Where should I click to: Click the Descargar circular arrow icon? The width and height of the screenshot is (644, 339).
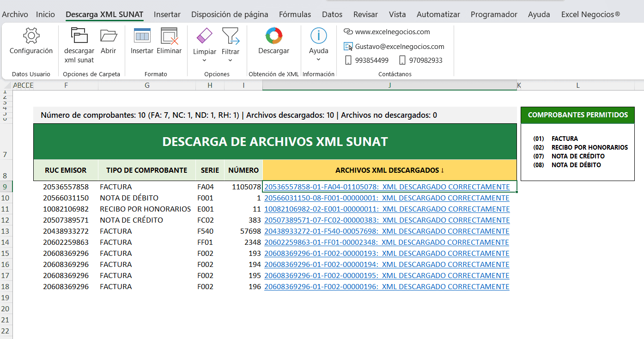pos(273,36)
